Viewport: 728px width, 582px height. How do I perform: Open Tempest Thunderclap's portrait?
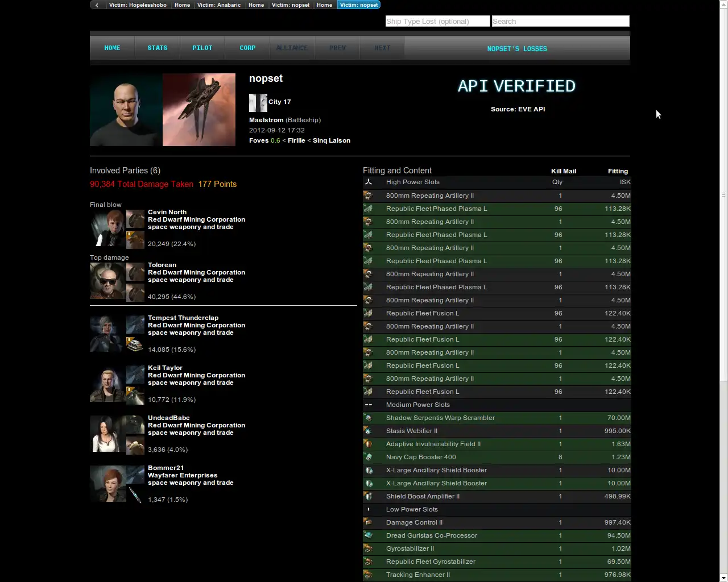point(107,334)
